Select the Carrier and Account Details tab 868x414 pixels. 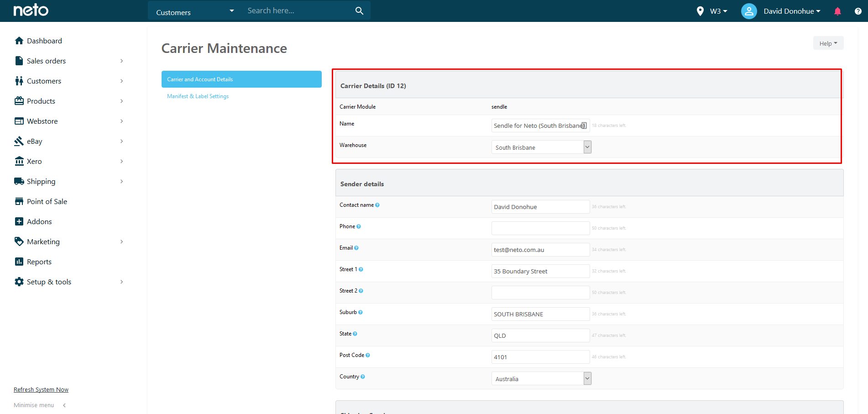241,79
